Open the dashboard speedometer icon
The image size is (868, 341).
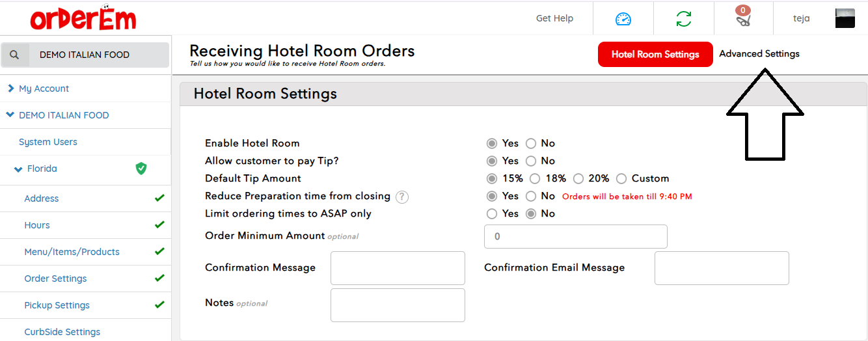click(623, 19)
